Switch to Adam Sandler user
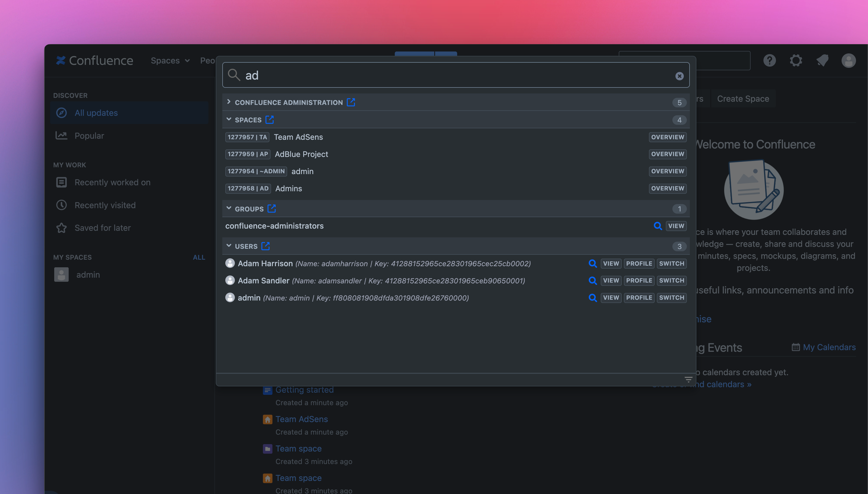The height and width of the screenshot is (494, 868). [671, 281]
